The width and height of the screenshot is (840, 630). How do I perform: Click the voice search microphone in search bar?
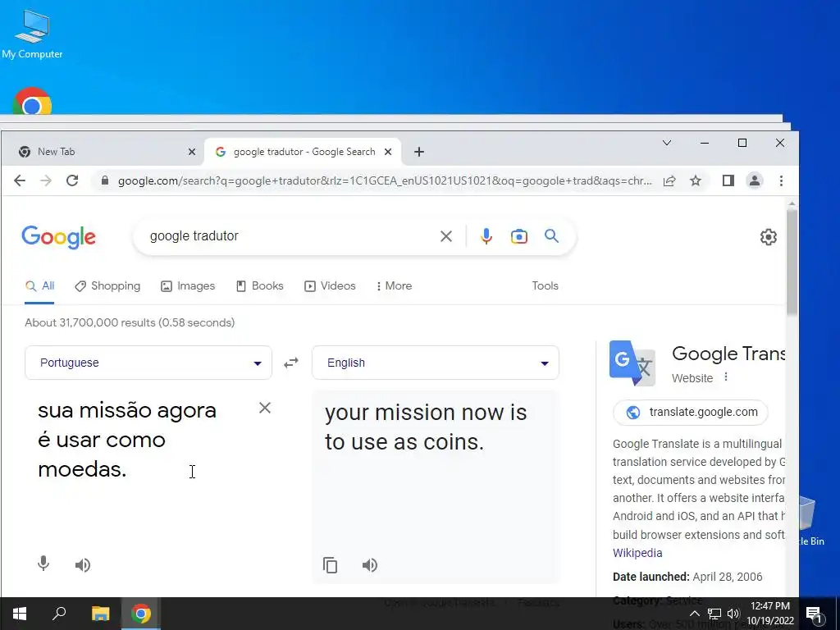(486, 236)
